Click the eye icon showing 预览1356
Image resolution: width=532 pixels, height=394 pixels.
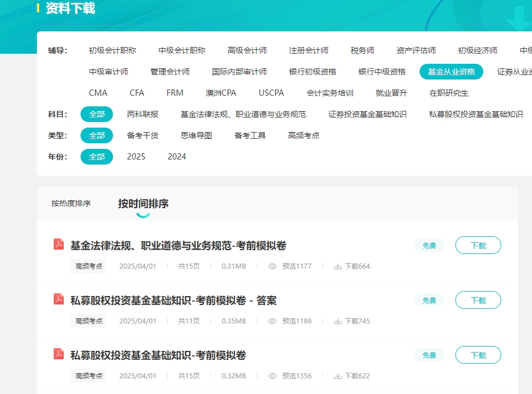point(272,376)
